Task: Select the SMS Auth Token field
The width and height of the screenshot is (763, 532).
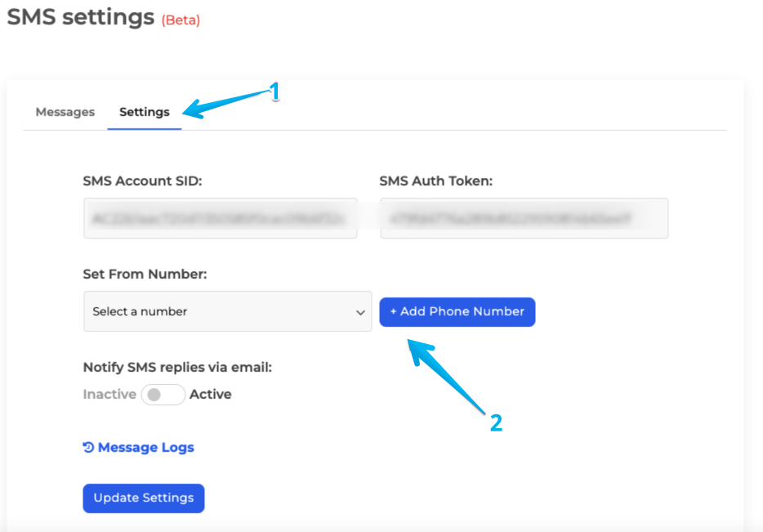Action: [x=524, y=218]
